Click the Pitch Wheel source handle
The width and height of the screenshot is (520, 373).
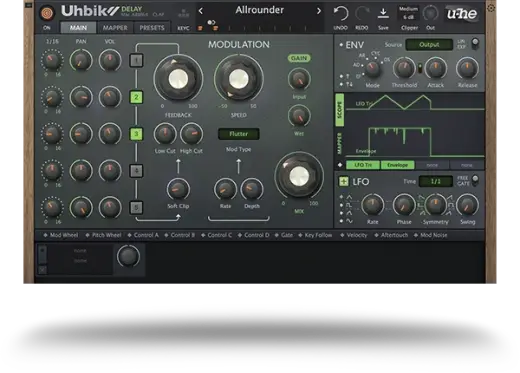click(x=87, y=235)
